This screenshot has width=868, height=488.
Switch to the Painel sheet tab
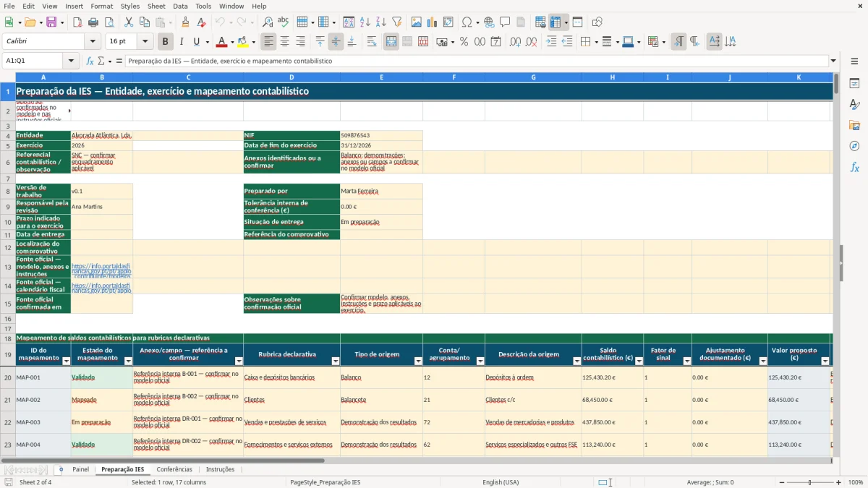(80, 469)
